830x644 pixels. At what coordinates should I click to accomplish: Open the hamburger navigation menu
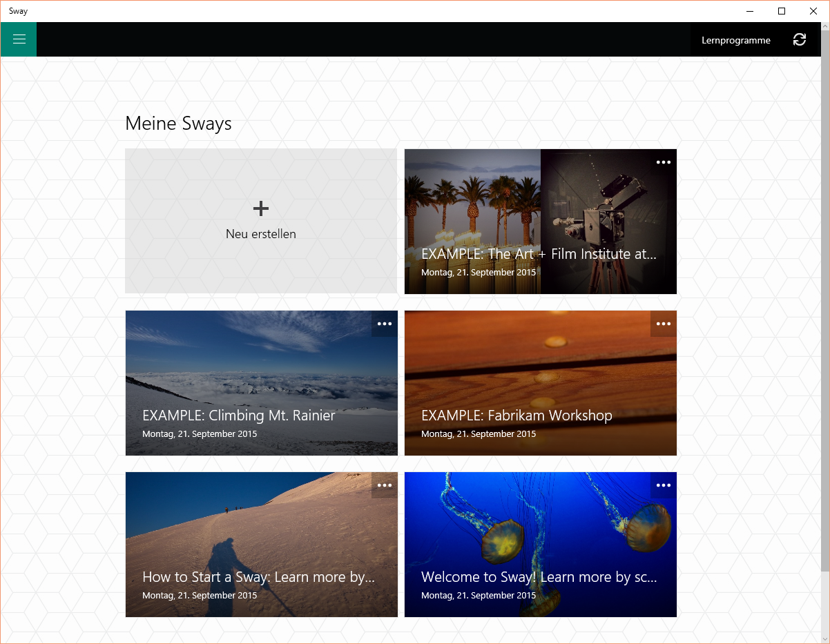(x=19, y=39)
